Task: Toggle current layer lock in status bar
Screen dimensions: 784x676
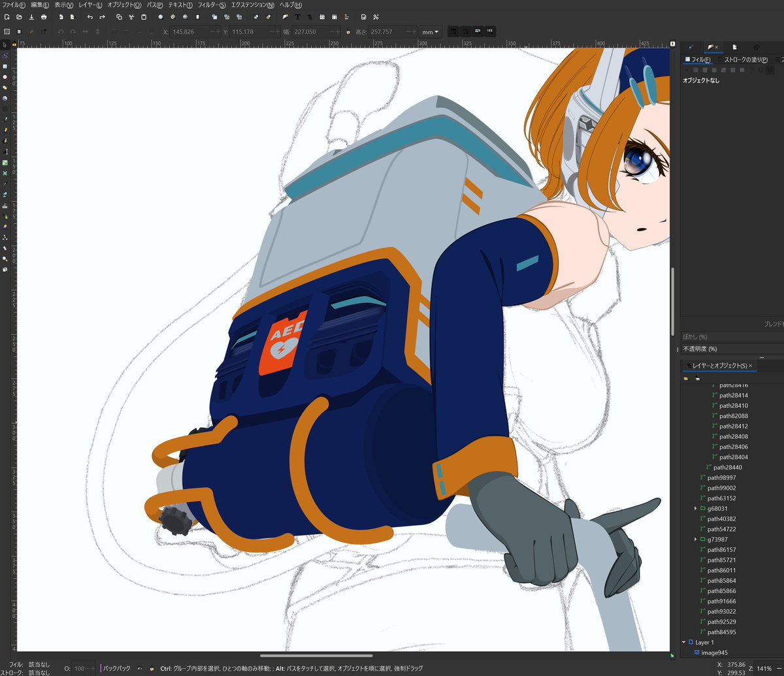Action: [152, 669]
